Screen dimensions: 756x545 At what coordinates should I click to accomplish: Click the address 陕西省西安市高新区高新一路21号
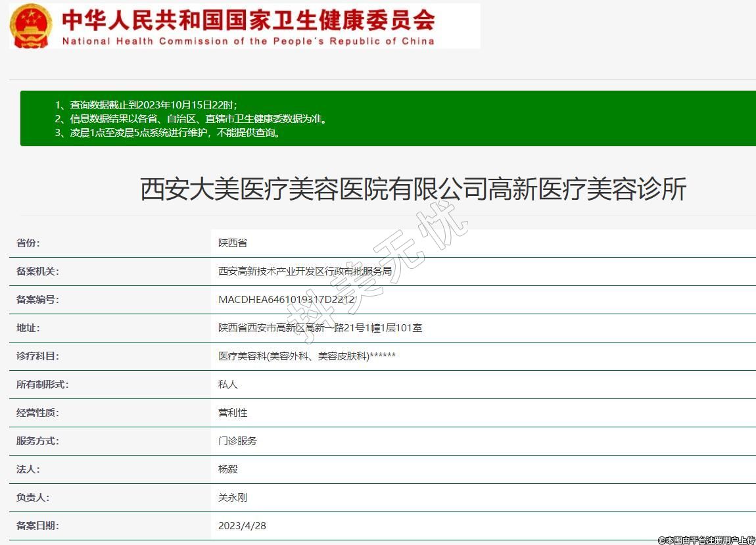320,327
